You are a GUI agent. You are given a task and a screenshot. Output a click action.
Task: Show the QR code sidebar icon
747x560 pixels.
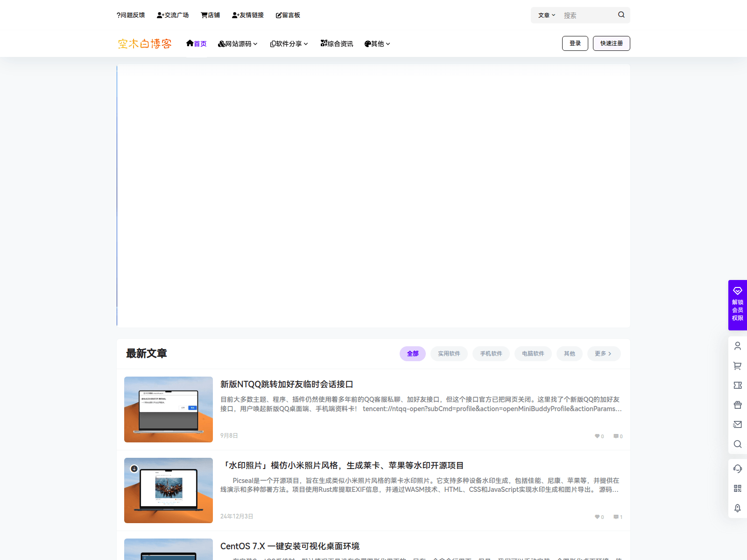tap(738, 488)
